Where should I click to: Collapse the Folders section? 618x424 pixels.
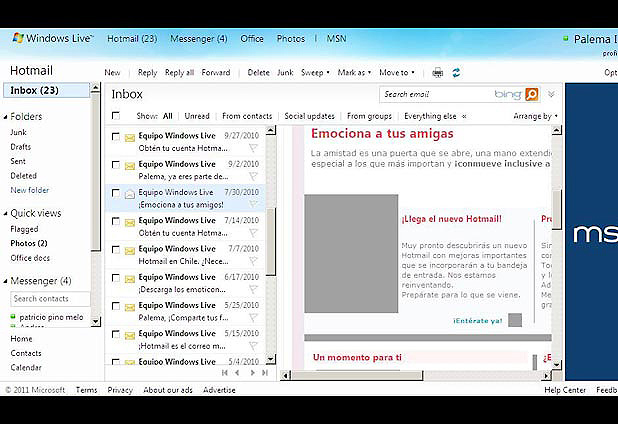coord(6,117)
